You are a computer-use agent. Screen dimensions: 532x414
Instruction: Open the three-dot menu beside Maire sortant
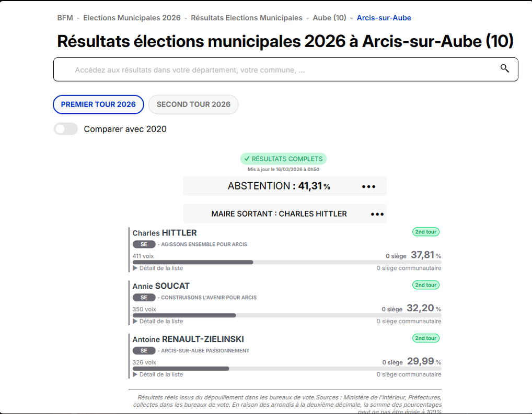[x=377, y=214]
